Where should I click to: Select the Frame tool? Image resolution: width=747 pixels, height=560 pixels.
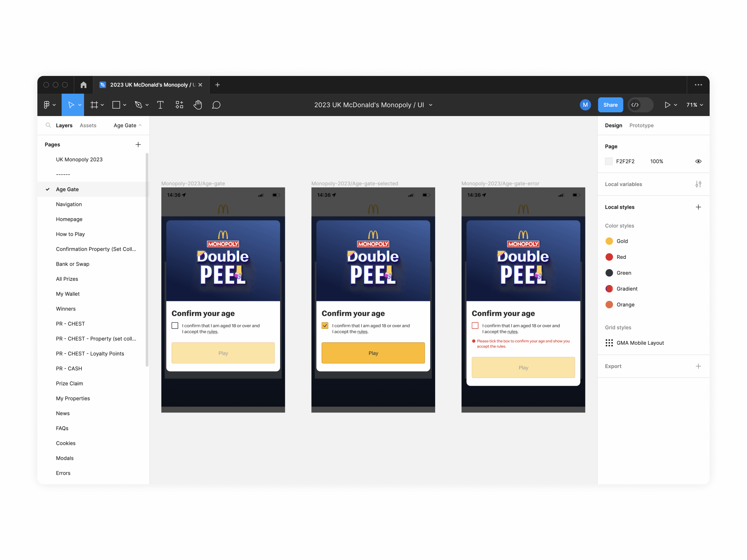[94, 105]
